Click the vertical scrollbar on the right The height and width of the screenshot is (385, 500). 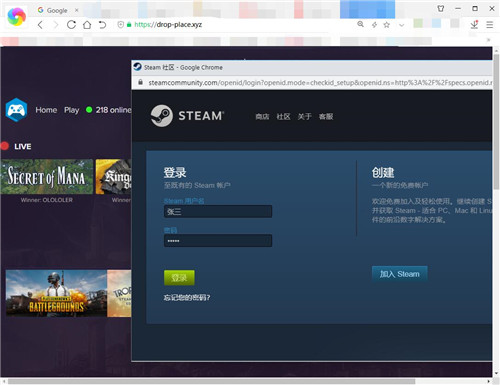coord(496,122)
